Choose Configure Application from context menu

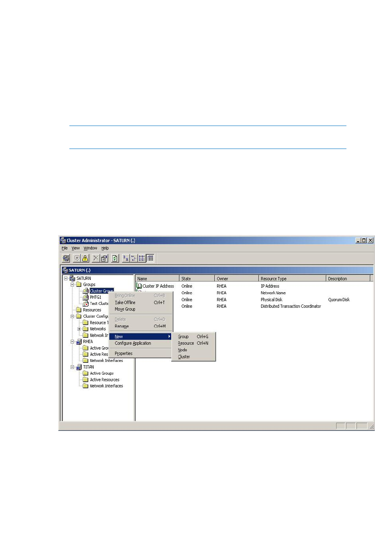pyautogui.click(x=141, y=343)
